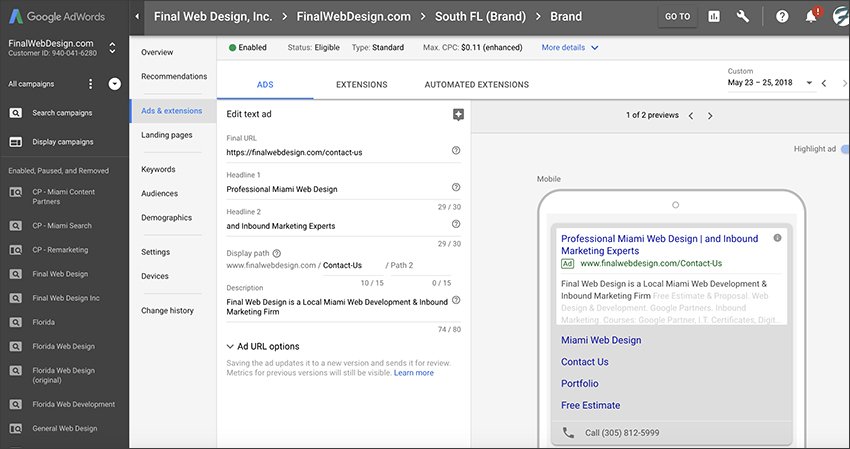Open Recommendations in page menu

[x=174, y=76]
